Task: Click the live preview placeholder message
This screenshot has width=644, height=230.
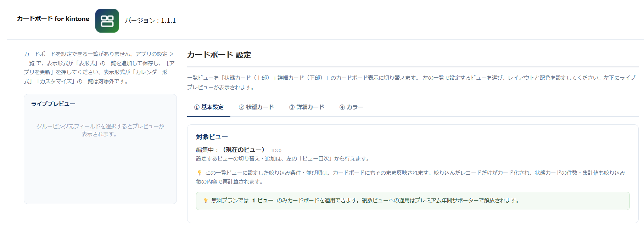Action: 100,130
